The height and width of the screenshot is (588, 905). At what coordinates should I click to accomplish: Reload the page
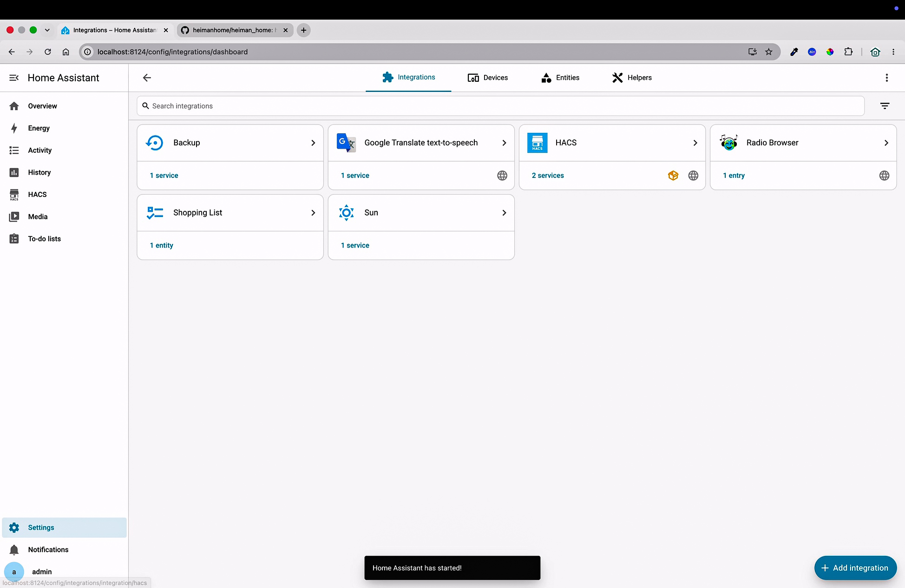[x=47, y=52]
